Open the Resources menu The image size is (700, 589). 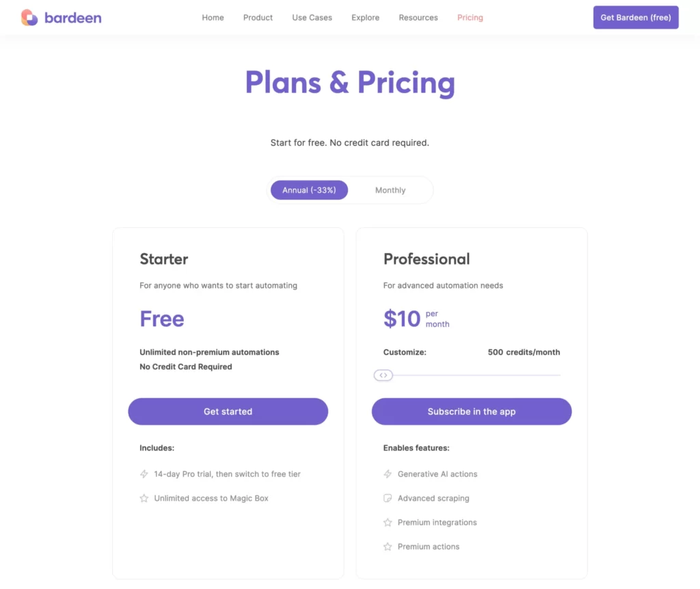[x=418, y=17]
